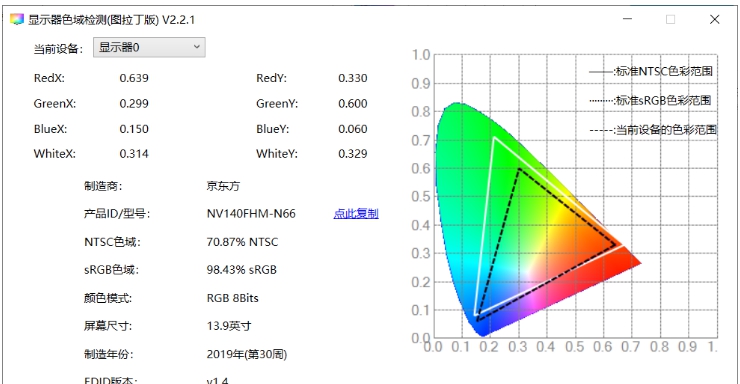This screenshot has width=740, height=384.
Task: Select the RedY value 0.330
Action: coord(353,78)
